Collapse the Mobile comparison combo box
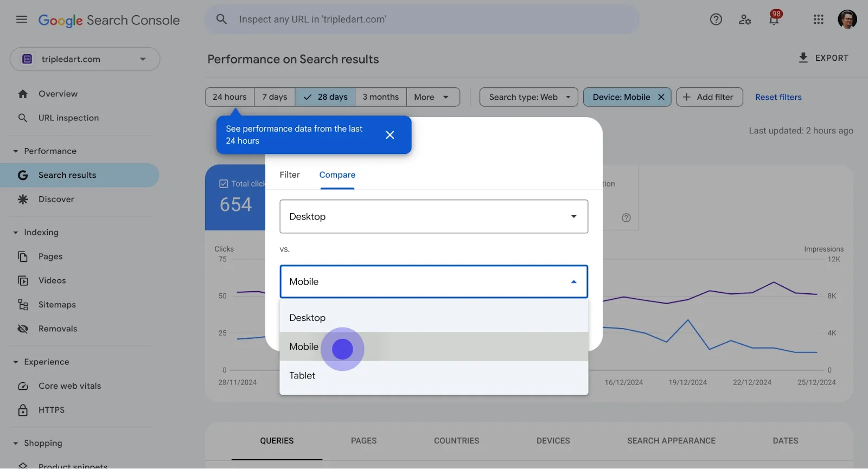The width and height of the screenshot is (868, 469). [x=433, y=281]
